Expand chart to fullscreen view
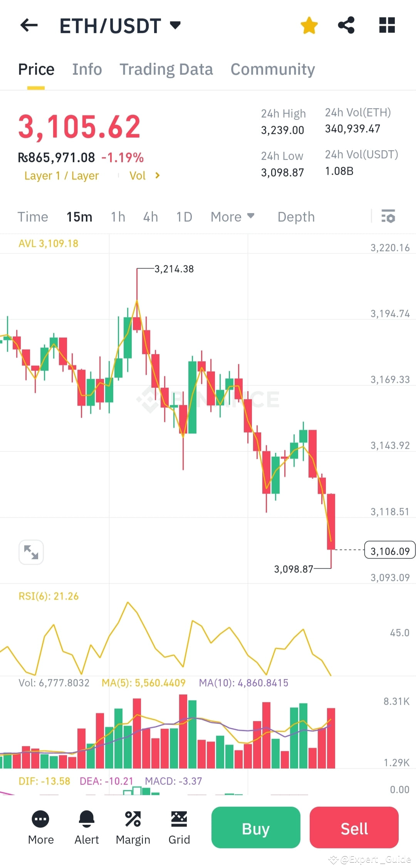This screenshot has height=868, width=416. pyautogui.click(x=31, y=552)
